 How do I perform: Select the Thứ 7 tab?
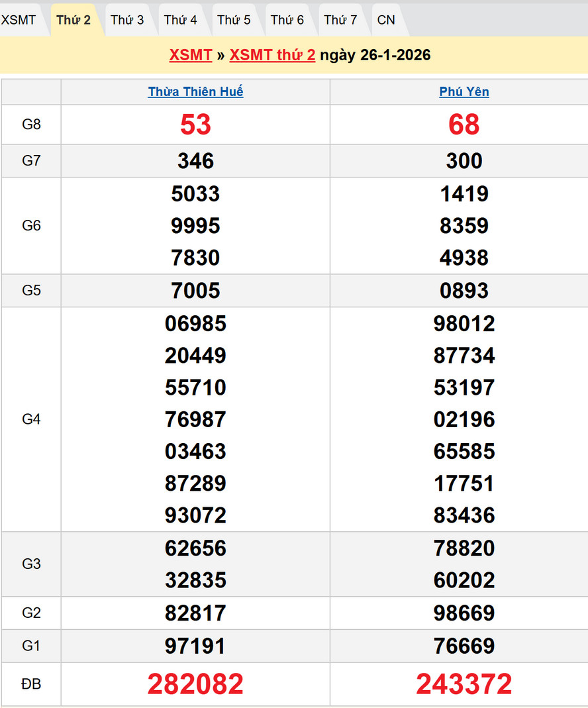tap(340, 20)
